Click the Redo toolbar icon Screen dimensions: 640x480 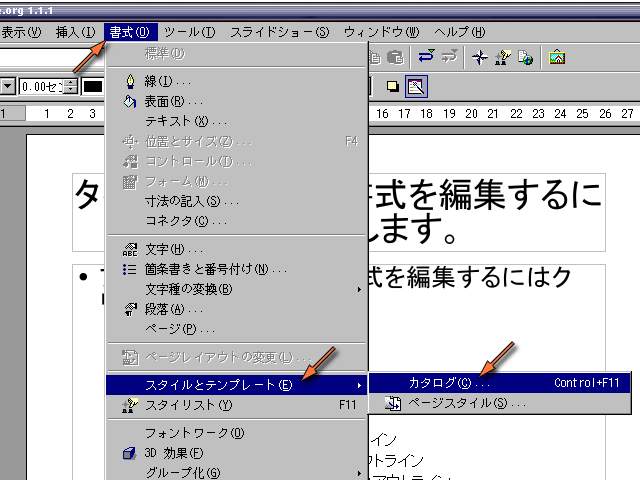[450, 57]
